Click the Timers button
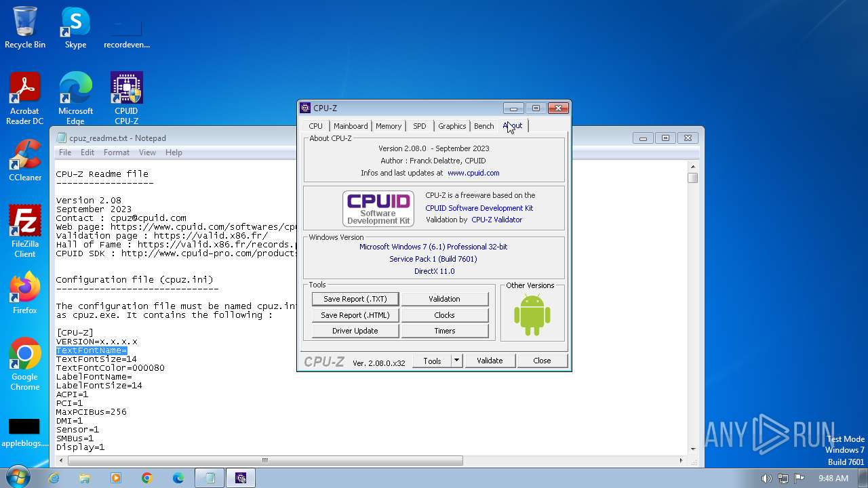The height and width of the screenshot is (488, 868). click(445, 331)
